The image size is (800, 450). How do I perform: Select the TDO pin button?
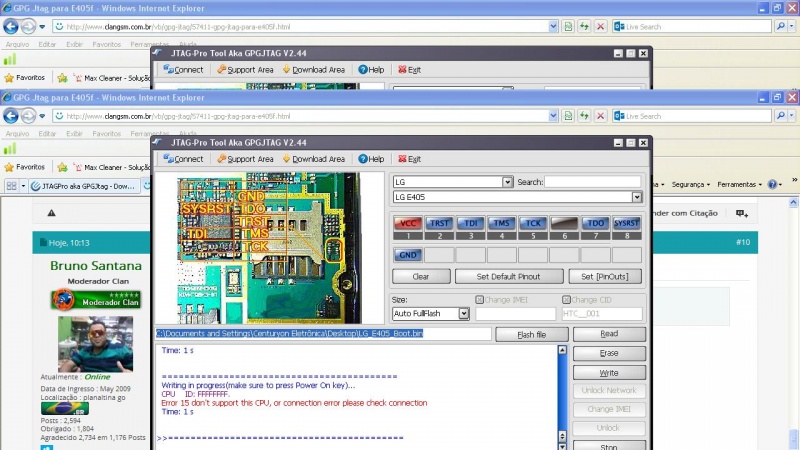pos(595,223)
